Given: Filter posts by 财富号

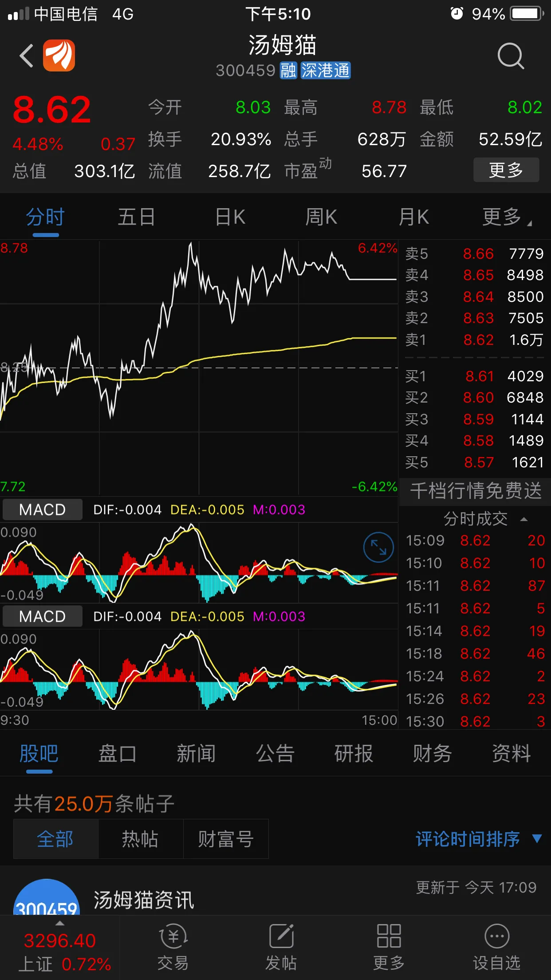Looking at the screenshot, I should 226,839.
